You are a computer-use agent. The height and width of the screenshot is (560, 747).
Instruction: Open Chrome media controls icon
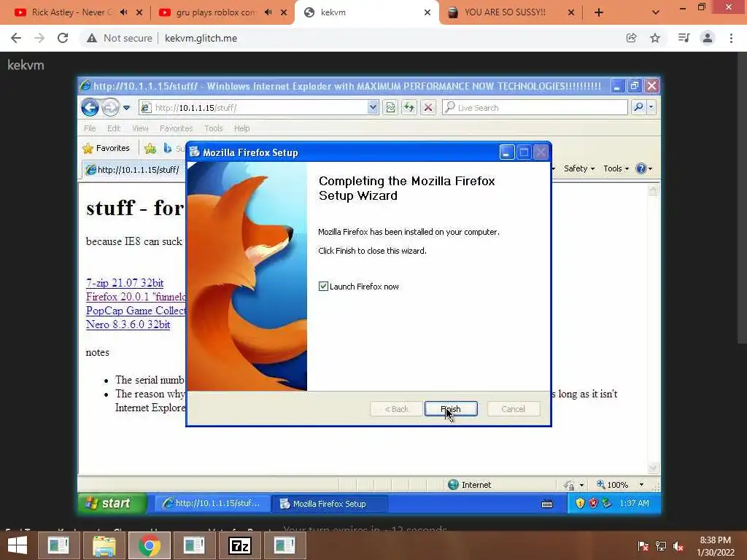point(684,38)
